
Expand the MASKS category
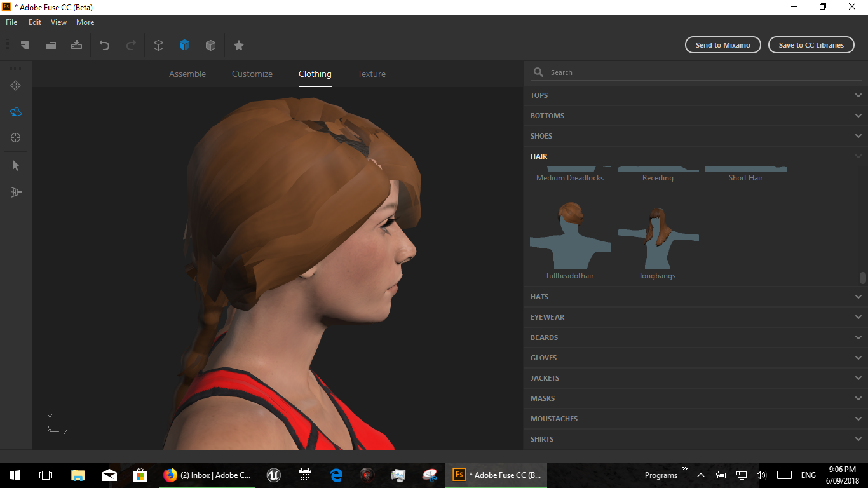coord(696,398)
